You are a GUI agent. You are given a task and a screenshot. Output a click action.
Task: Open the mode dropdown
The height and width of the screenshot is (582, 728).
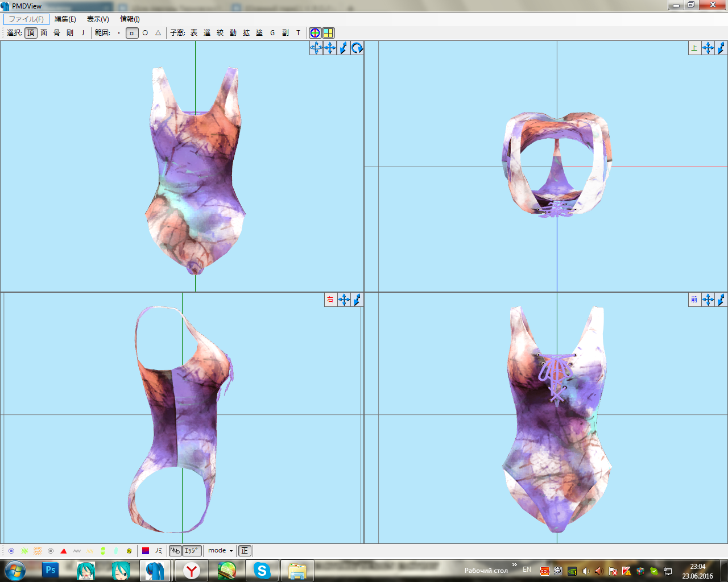pyautogui.click(x=220, y=551)
